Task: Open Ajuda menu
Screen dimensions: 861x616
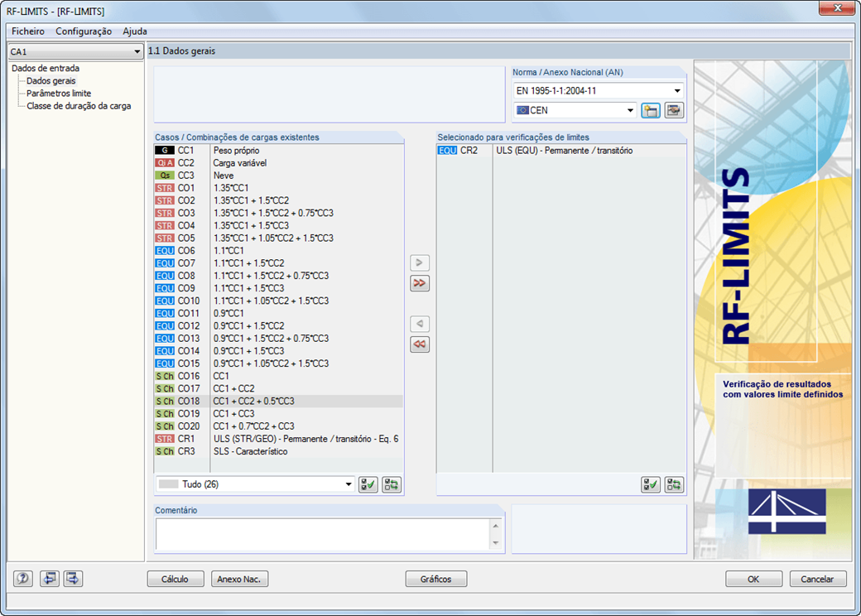Action: pos(134,31)
